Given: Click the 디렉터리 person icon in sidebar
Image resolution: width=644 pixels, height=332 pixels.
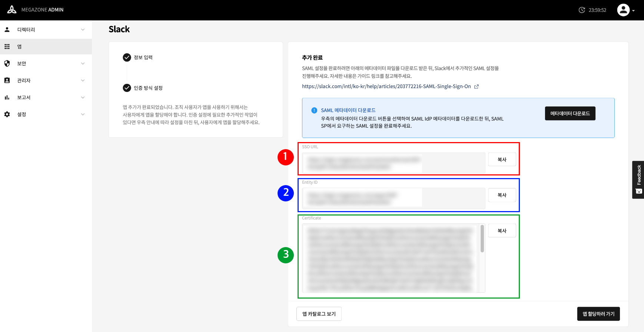Looking at the screenshot, I should tap(7, 30).
